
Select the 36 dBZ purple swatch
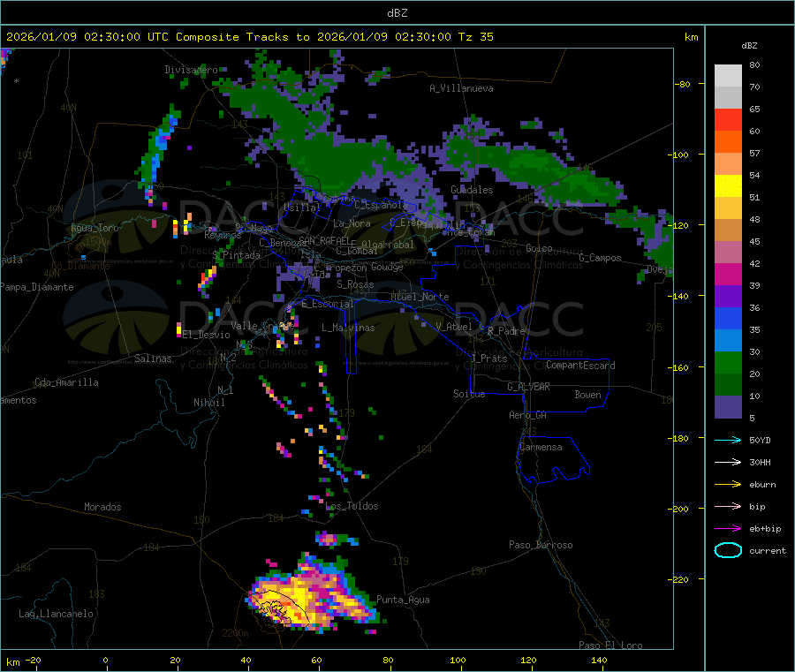coord(728,296)
